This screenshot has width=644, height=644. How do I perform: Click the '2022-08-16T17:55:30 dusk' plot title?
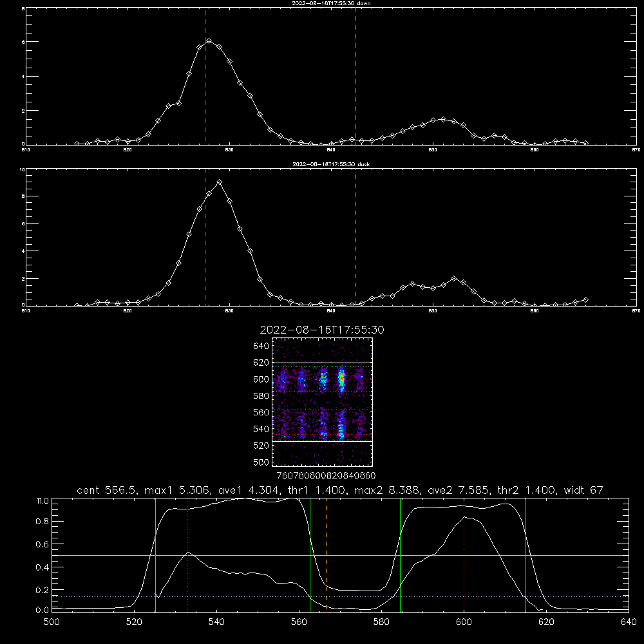point(331,164)
